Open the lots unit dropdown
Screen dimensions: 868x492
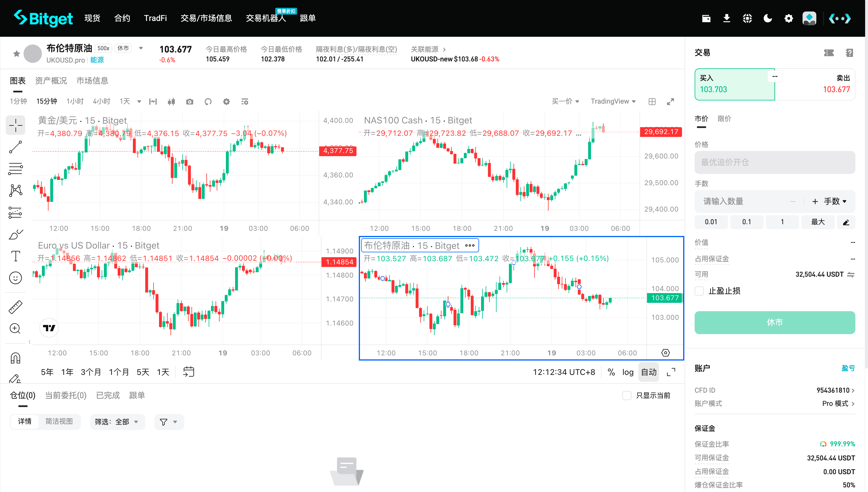tap(835, 202)
